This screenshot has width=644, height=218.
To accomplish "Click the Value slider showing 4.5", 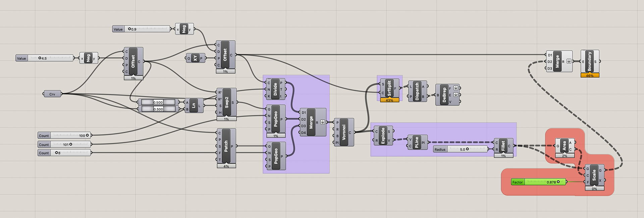I will click(45, 58).
